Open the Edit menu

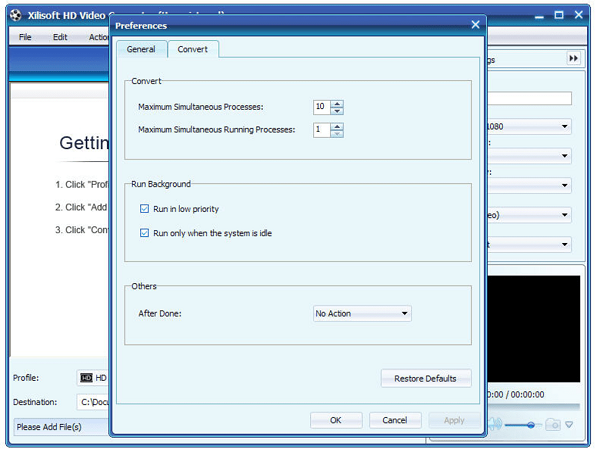pos(60,38)
